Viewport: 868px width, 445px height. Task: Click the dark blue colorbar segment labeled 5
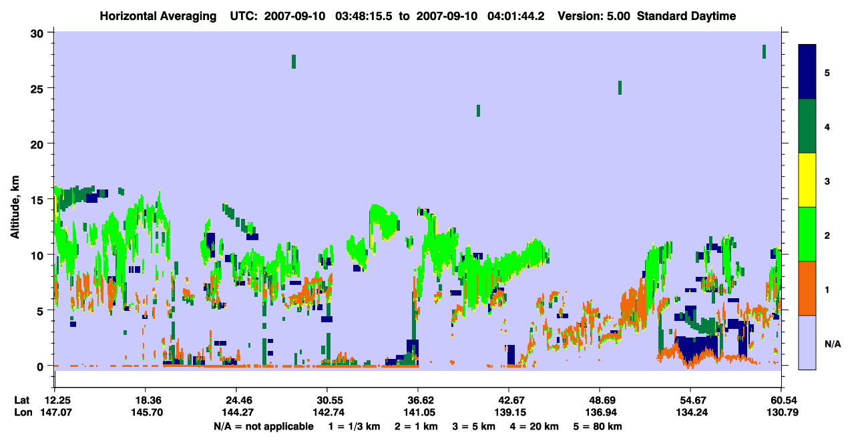click(807, 71)
